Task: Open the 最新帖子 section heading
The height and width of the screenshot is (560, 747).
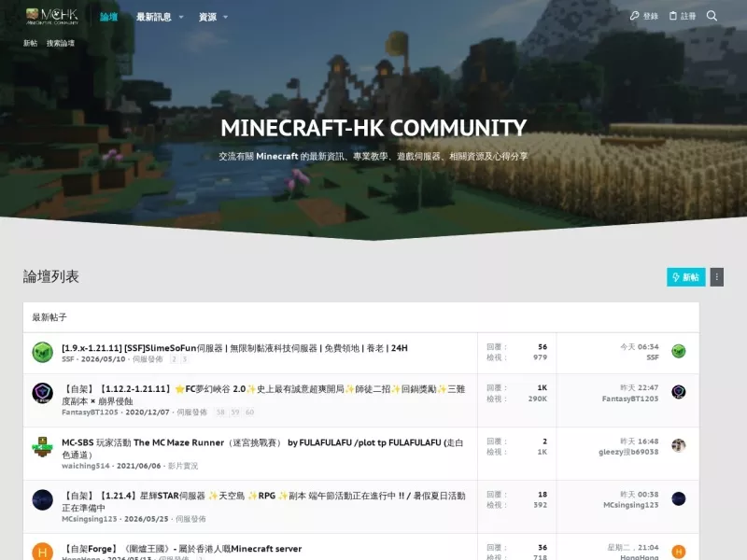Action: (x=49, y=317)
